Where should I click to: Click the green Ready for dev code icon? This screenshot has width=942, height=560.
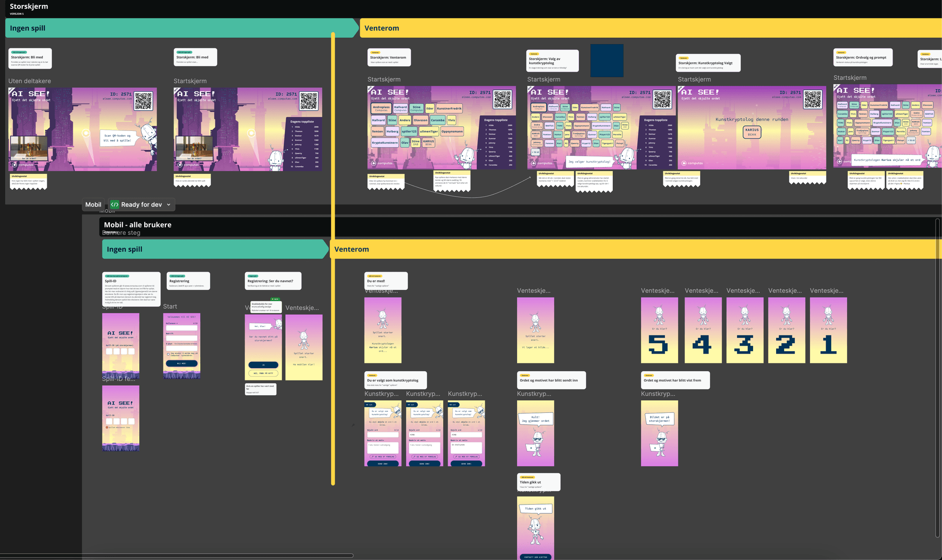pos(114,204)
